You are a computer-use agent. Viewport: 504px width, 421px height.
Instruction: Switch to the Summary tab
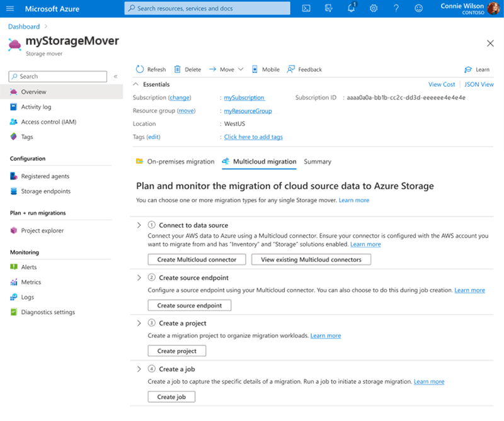point(318,162)
